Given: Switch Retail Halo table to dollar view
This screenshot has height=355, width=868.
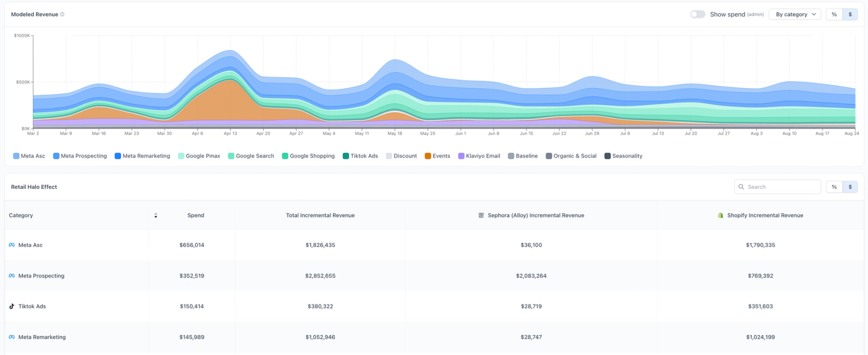Looking at the screenshot, I should click(850, 187).
